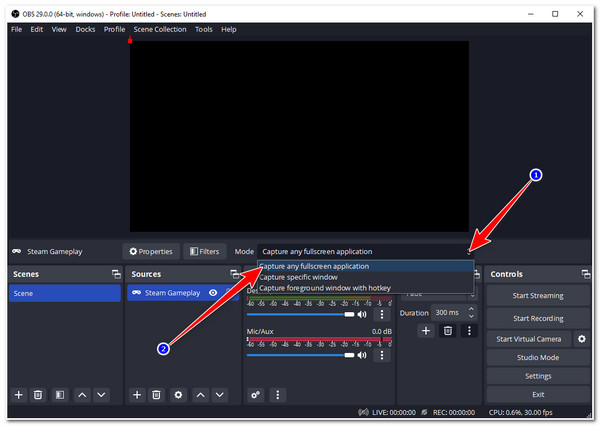Click Start Recording
The image size is (600, 426).
pos(538,318)
